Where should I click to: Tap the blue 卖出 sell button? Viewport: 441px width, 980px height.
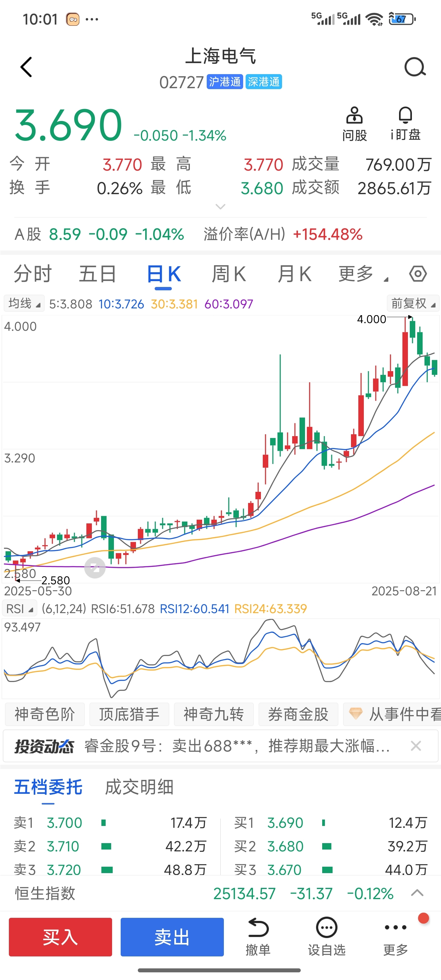pos(172,937)
